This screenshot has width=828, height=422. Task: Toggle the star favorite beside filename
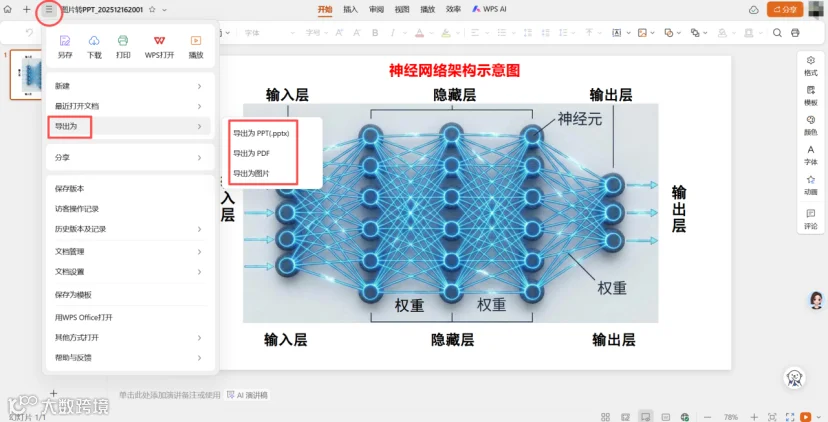pyautogui.click(x=152, y=10)
